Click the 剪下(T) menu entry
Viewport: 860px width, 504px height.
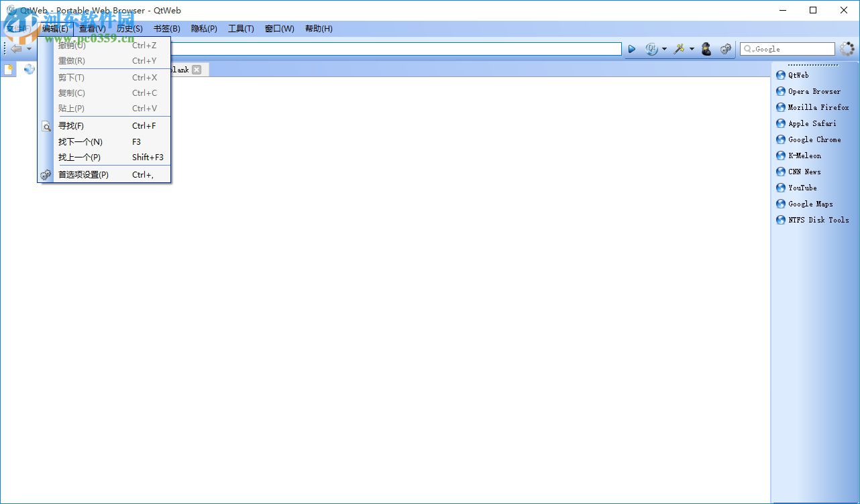[x=104, y=78]
